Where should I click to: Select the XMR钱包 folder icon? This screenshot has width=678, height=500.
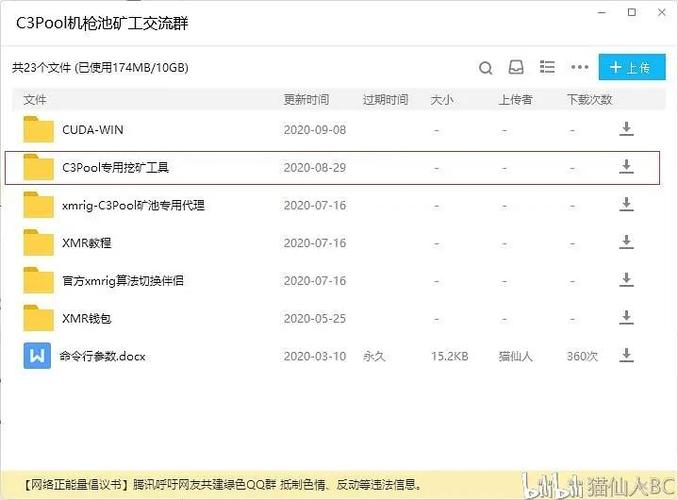coord(38,318)
